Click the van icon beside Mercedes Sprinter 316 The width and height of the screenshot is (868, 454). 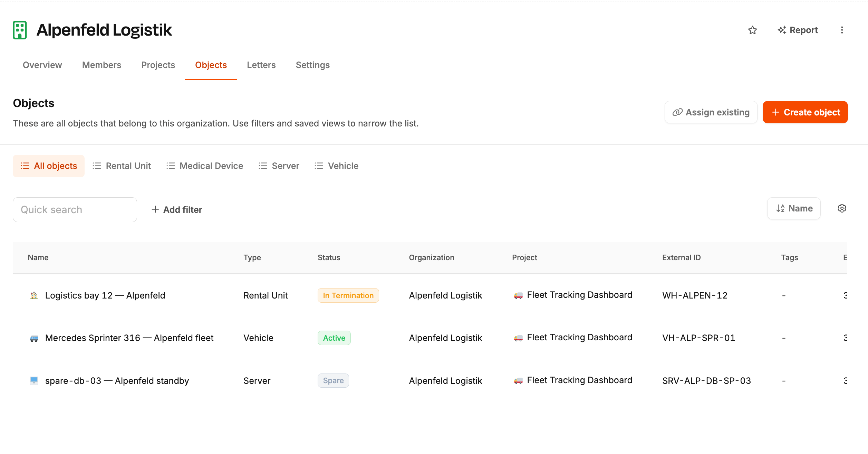coord(34,338)
